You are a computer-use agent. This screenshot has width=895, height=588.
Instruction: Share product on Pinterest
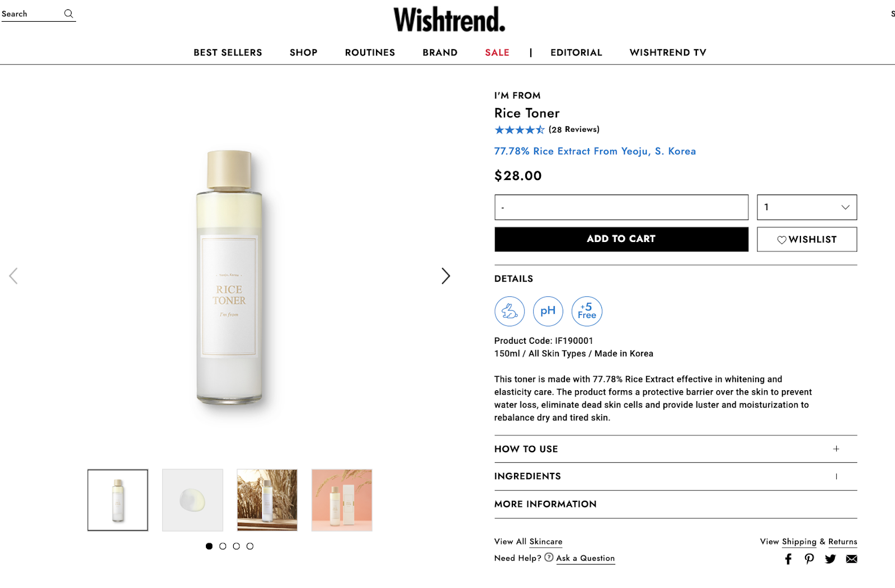809,559
